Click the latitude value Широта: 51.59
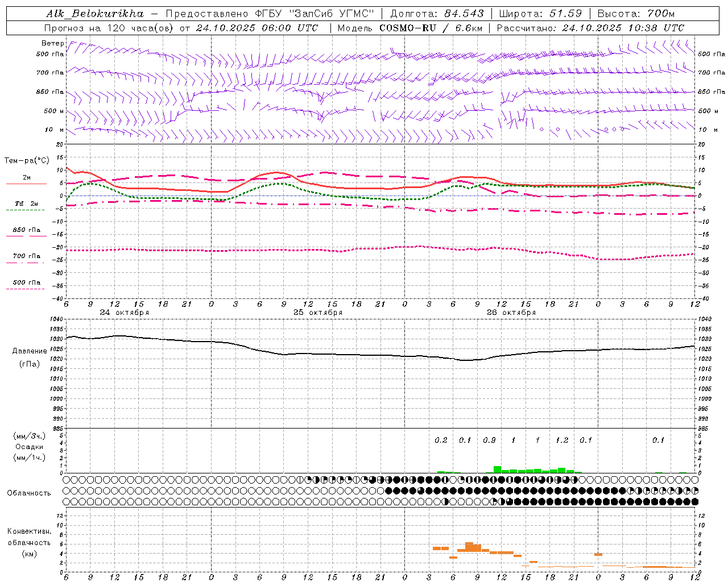Viewport: 728px width, 582px height. tap(540, 14)
